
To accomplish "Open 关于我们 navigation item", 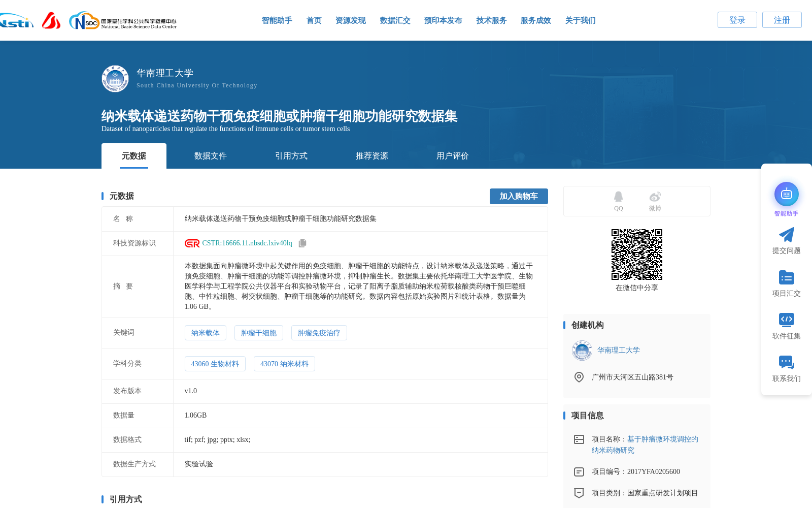I will [x=581, y=20].
